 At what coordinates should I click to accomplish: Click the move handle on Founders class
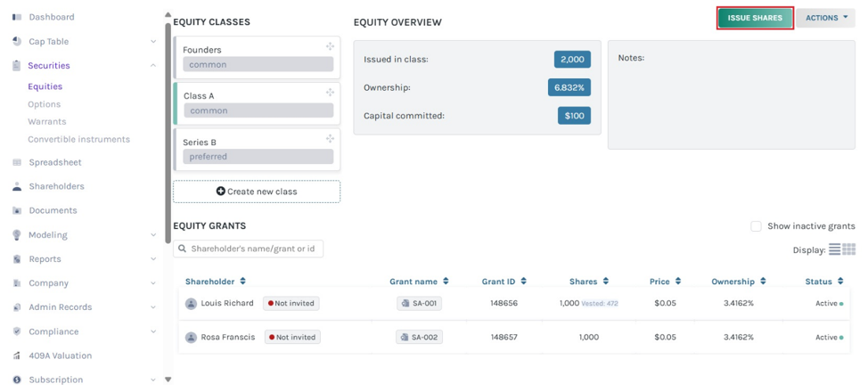coord(330,46)
